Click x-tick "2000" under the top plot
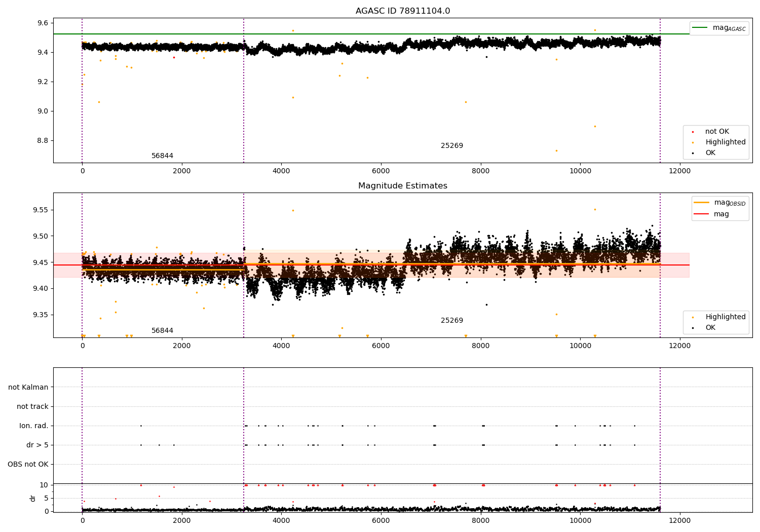This screenshot has width=760, height=532. [x=181, y=171]
